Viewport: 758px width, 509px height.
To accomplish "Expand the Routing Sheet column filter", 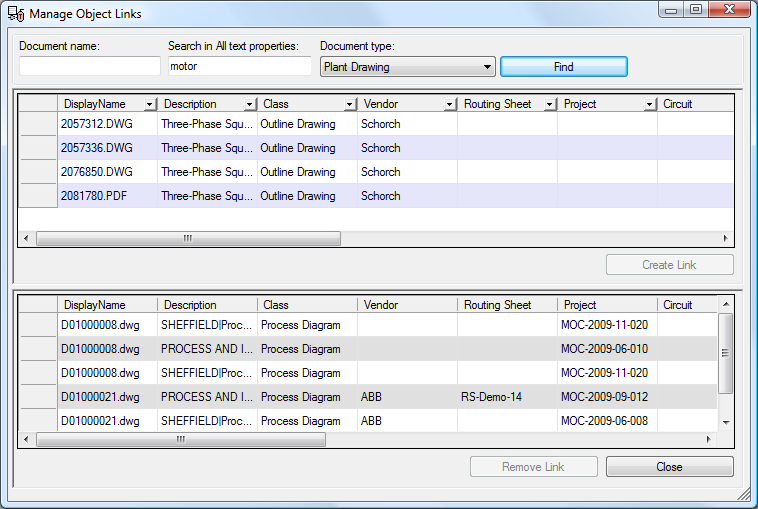I will [x=550, y=104].
